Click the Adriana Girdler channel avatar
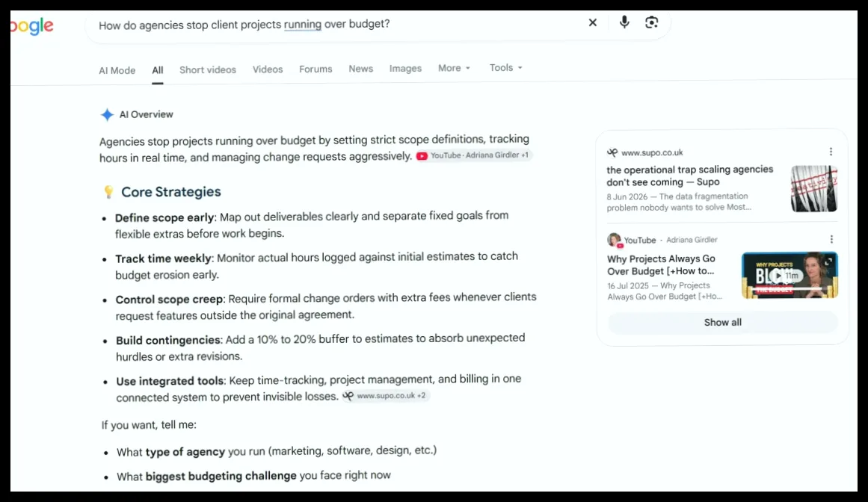 [x=614, y=240]
